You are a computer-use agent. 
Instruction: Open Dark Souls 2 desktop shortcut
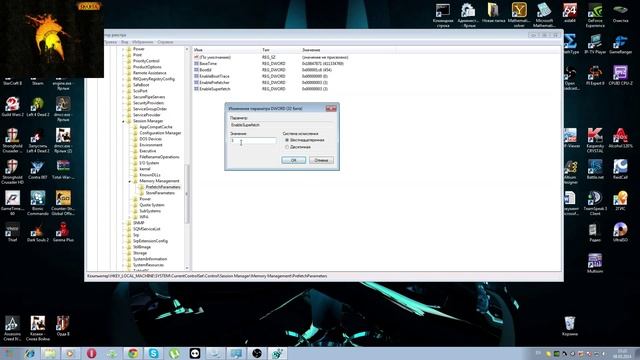[x=38, y=232]
